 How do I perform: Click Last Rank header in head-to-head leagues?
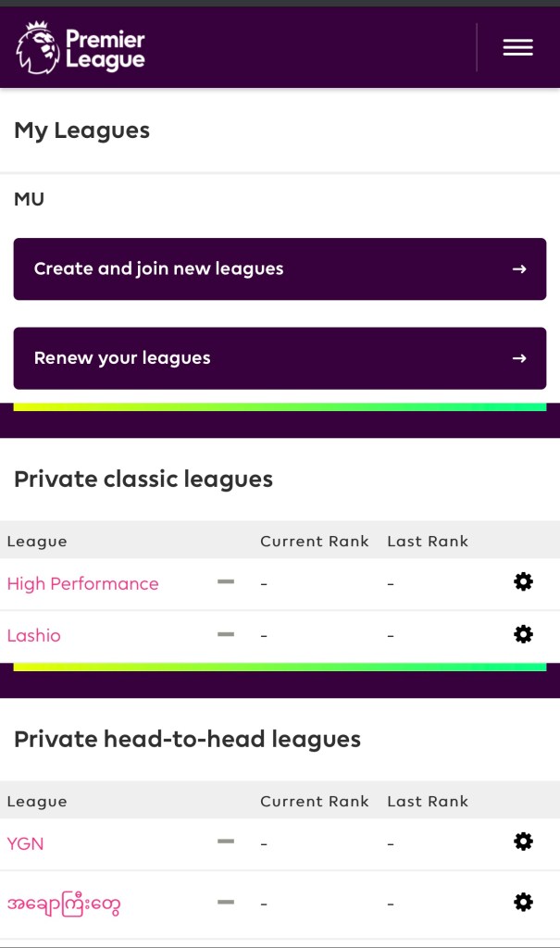point(428,802)
